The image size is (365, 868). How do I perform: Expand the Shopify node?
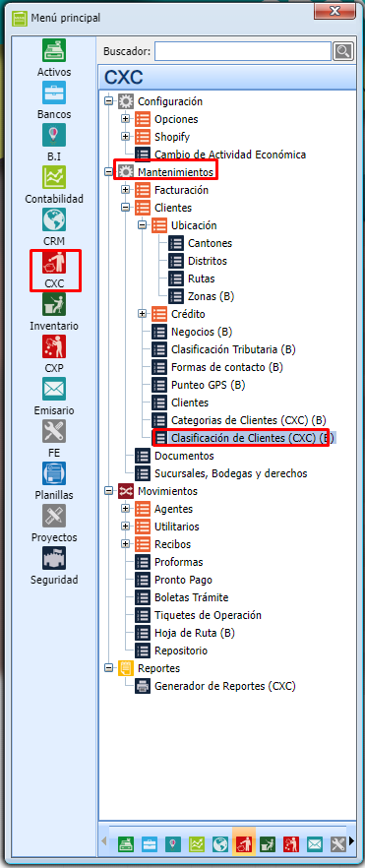[x=125, y=137]
